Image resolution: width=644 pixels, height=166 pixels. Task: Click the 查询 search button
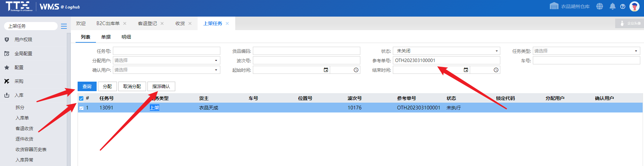click(87, 86)
